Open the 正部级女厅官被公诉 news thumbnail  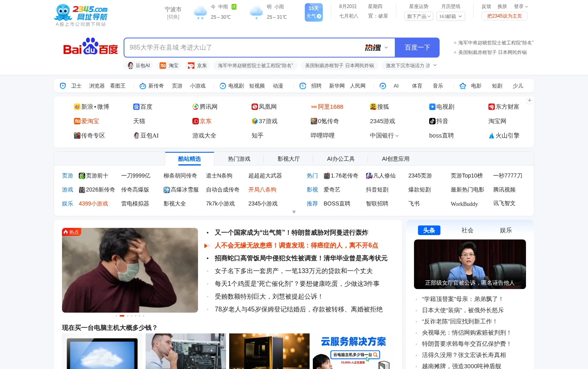[x=470, y=264]
